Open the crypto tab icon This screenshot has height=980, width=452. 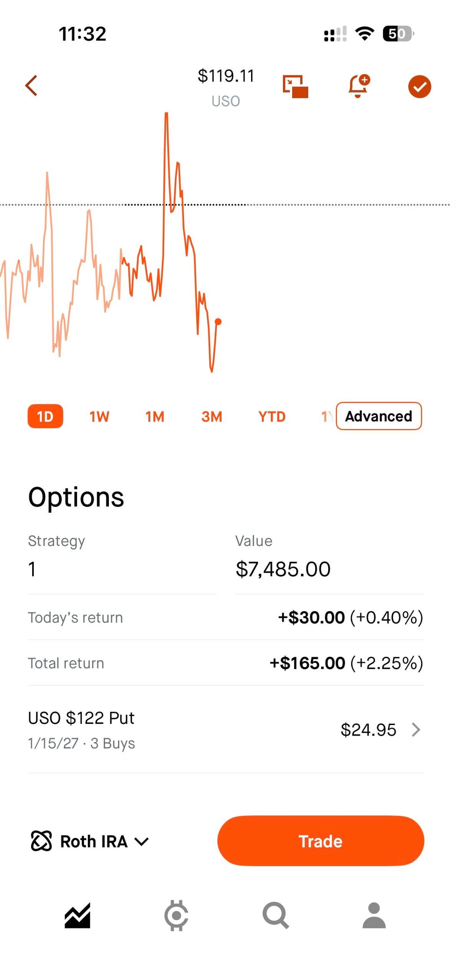[x=176, y=916]
